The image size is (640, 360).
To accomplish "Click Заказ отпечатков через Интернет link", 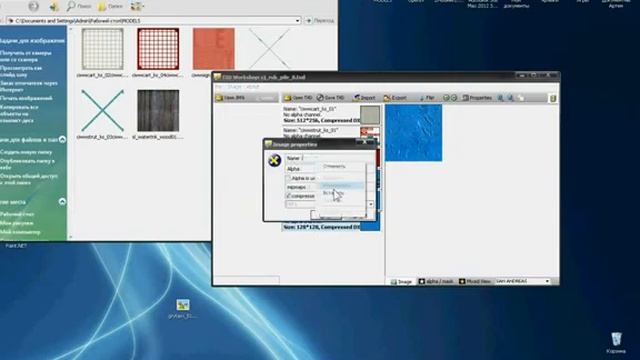I will [28, 86].
